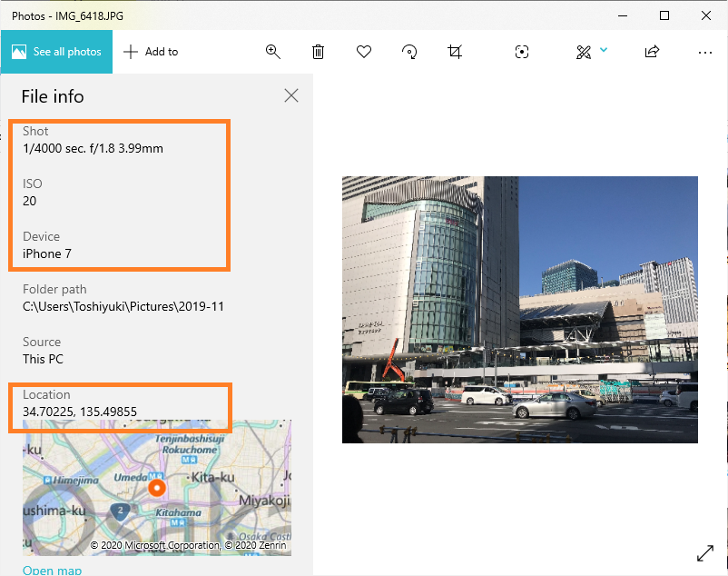Image resolution: width=728 pixels, height=576 pixels.
Task: Click the Open map link
Action: 52,570
